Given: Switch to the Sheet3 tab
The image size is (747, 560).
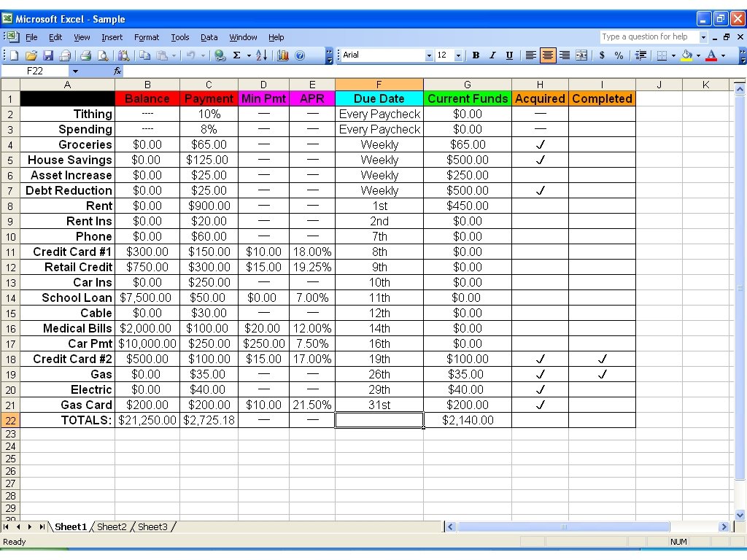Looking at the screenshot, I should (x=152, y=526).
